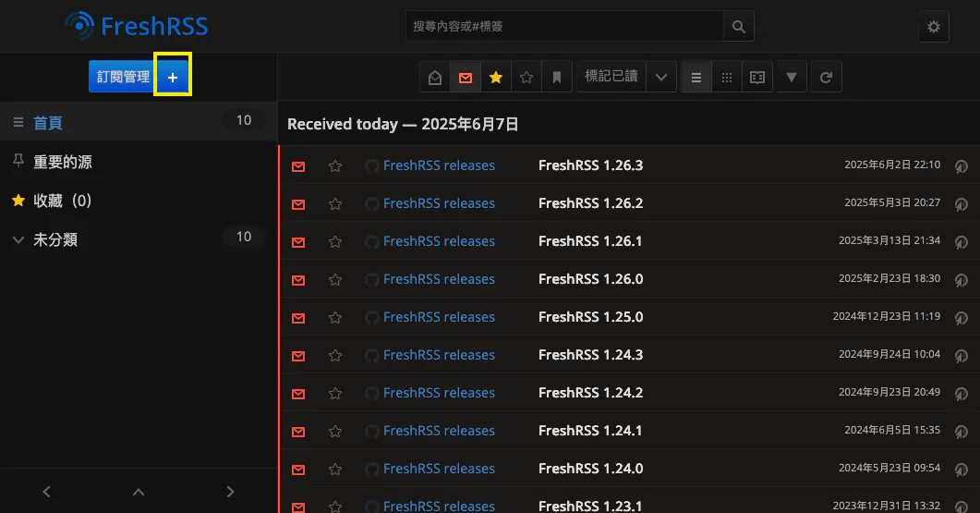This screenshot has width=980, height=513.
Task: Toggle unread articles filter envelope icon
Action: (465, 77)
